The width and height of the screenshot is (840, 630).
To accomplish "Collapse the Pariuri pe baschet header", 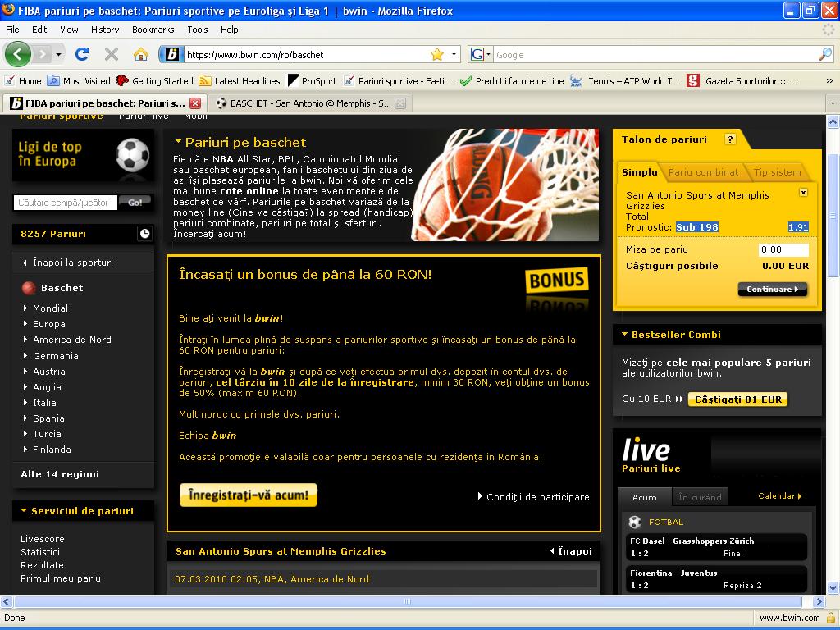I will (x=178, y=142).
